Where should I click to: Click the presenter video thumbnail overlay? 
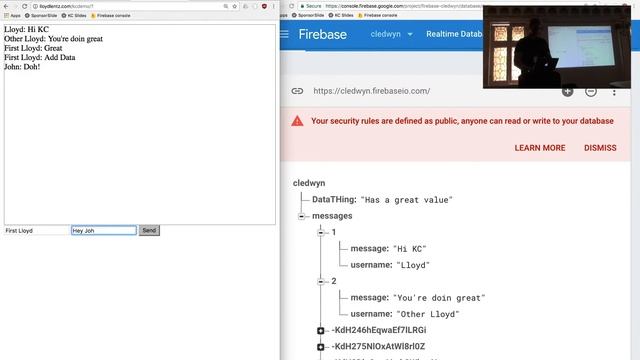557,47
